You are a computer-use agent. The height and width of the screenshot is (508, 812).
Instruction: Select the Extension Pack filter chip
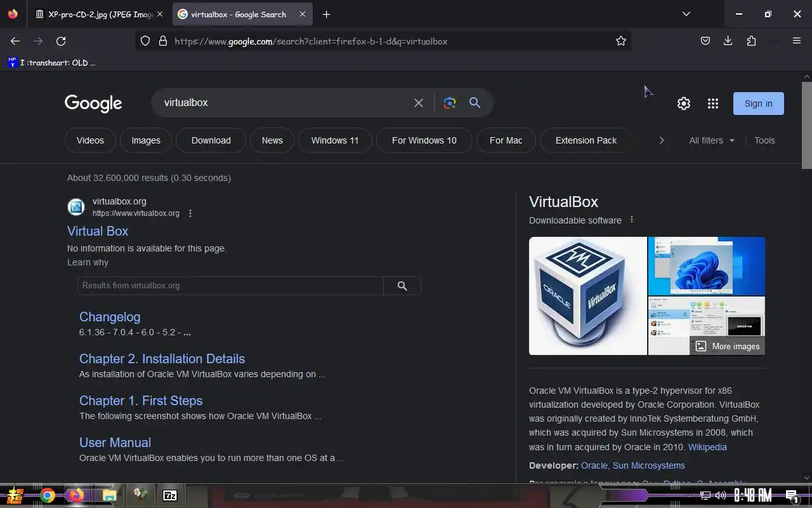pyautogui.click(x=586, y=140)
